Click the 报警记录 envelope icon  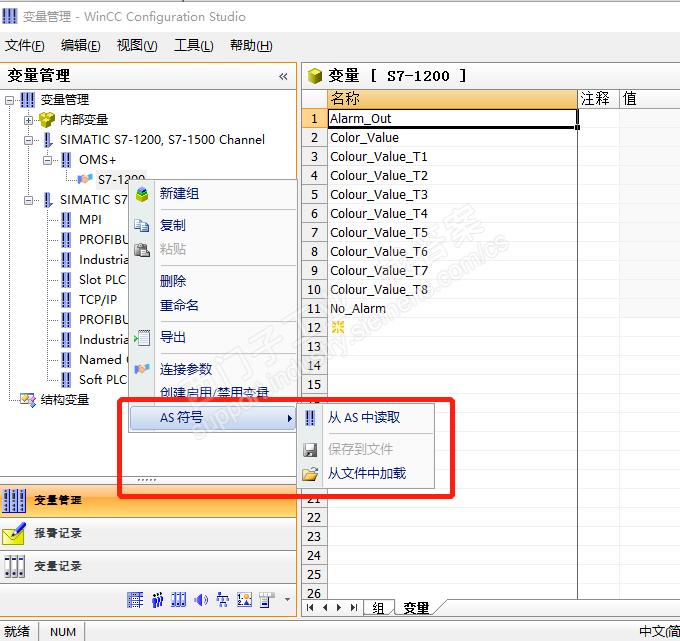tap(14, 533)
